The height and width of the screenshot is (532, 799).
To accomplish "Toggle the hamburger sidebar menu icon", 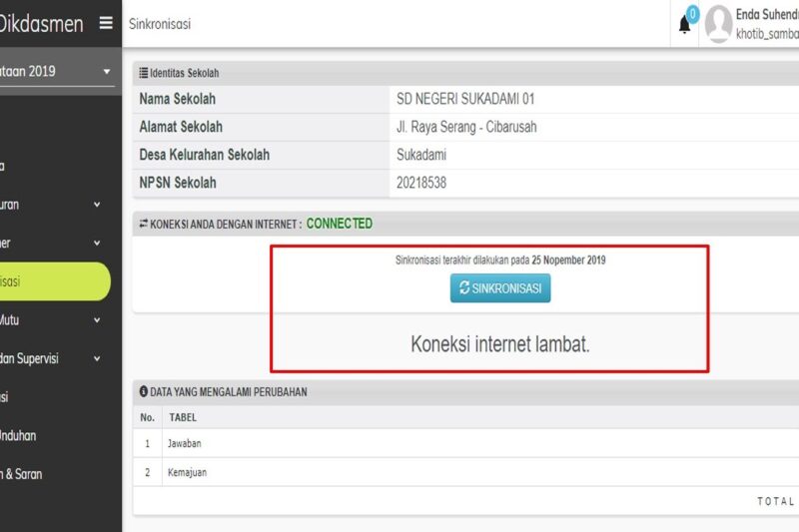I will (x=106, y=23).
